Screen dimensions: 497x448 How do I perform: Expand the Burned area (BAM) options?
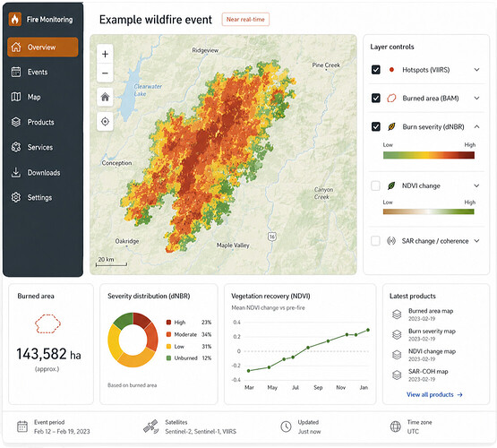click(x=476, y=99)
